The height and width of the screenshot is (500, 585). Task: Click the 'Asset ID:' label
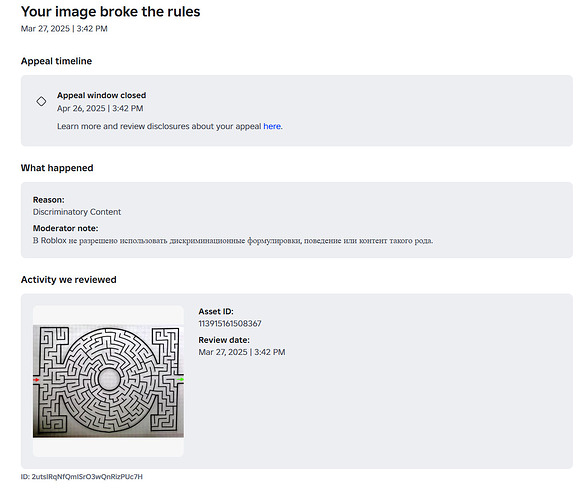(x=216, y=311)
